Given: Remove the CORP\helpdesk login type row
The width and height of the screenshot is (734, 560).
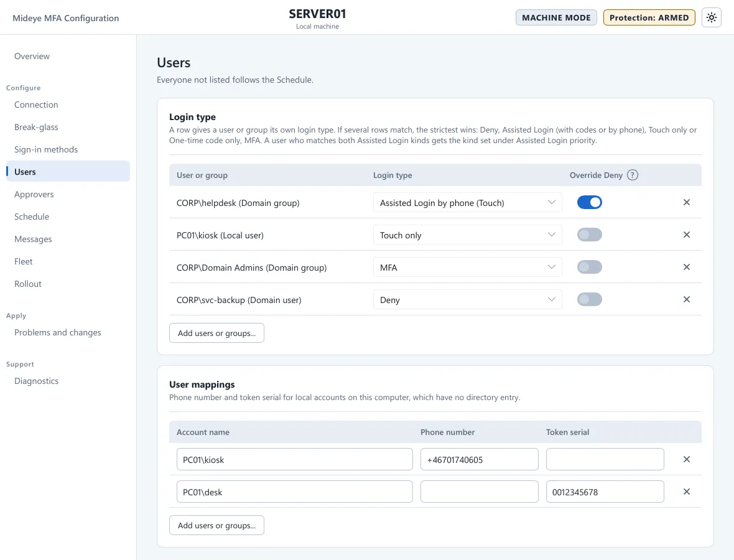Looking at the screenshot, I should [x=686, y=202].
